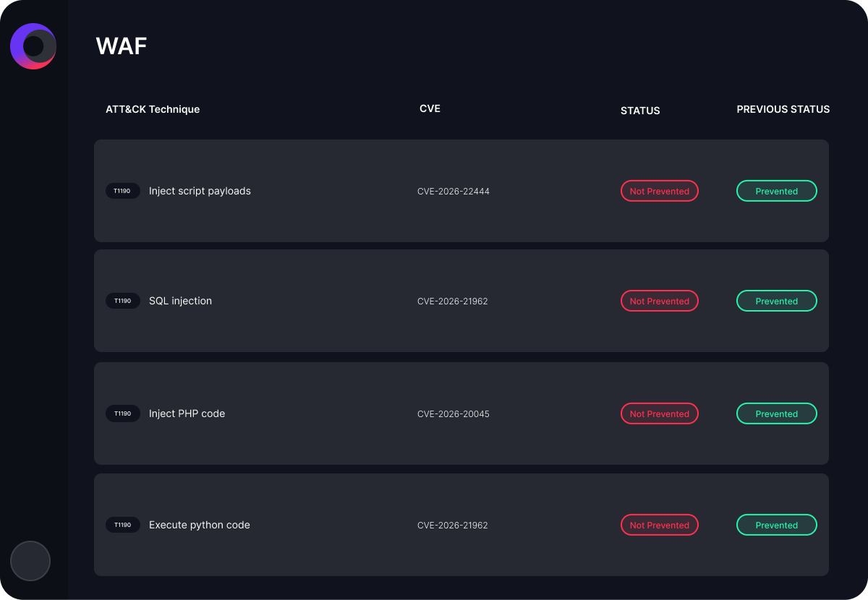Select Not Prevented status for SQL injection
The image size is (868, 600).
coord(660,301)
